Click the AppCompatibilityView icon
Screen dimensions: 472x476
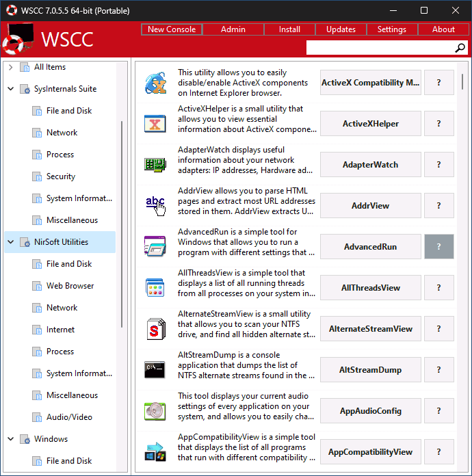[x=155, y=451]
